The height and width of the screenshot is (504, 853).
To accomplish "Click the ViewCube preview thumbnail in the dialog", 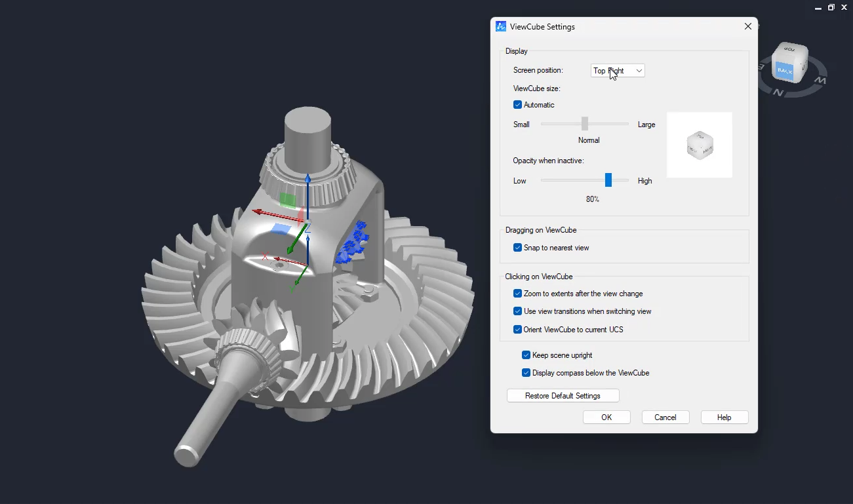I will coord(700,145).
